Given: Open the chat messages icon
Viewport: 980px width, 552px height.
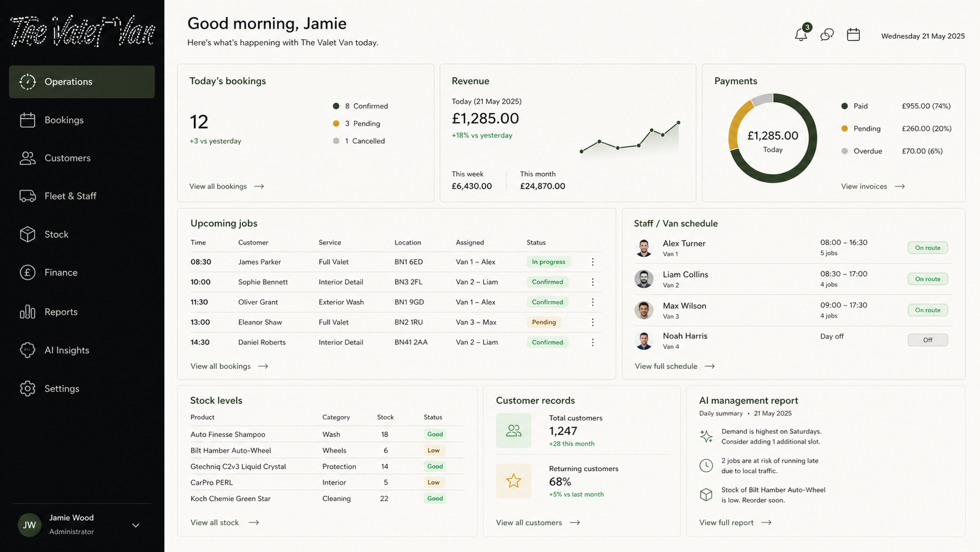Looking at the screenshot, I should pyautogui.click(x=827, y=35).
